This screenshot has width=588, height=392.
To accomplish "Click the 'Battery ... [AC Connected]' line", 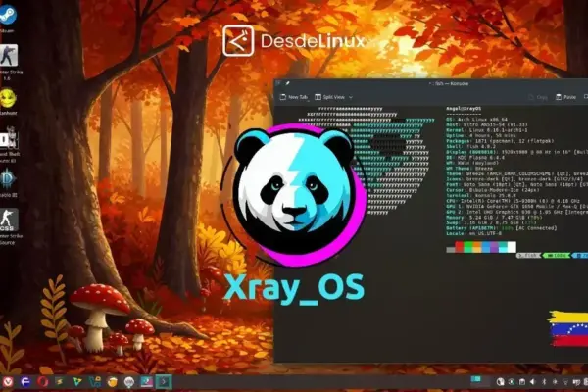I will pyautogui.click(x=502, y=228).
